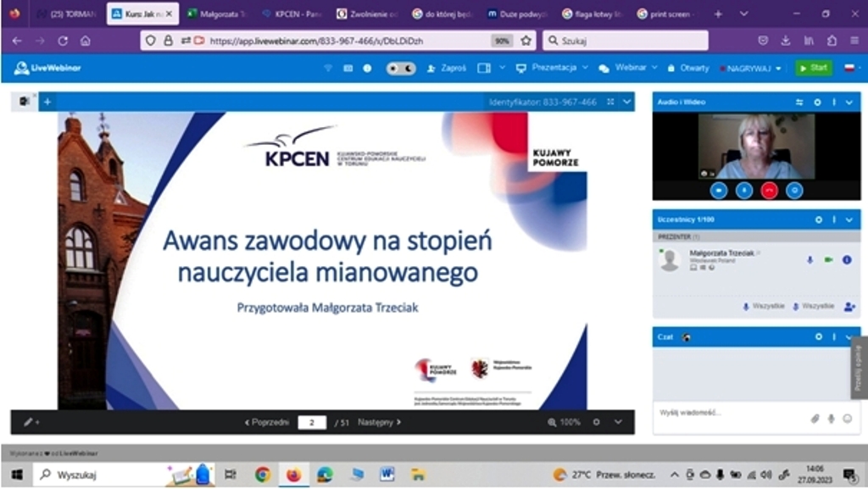Open the drawing pencil tool

click(x=31, y=422)
